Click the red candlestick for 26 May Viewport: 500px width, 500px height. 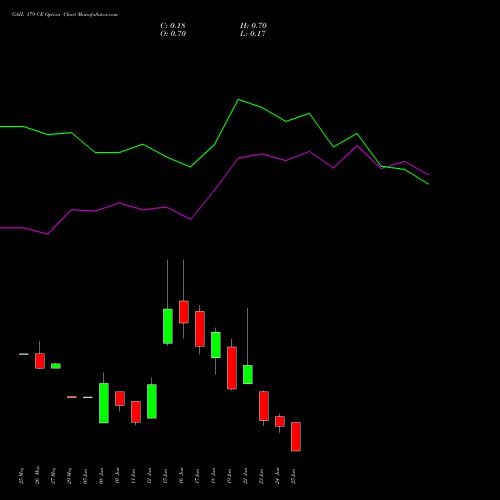pyautogui.click(x=40, y=361)
